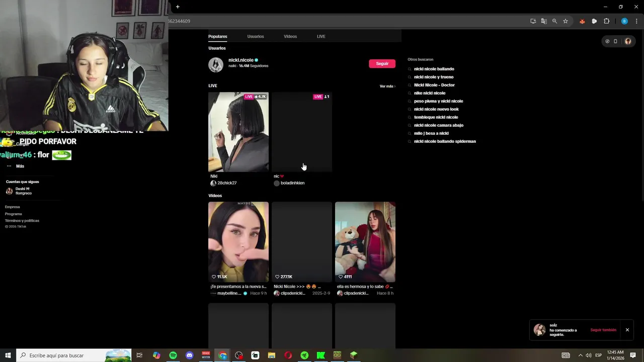Open Spotify from the taskbar
The width and height of the screenshot is (644, 362).
click(x=173, y=355)
